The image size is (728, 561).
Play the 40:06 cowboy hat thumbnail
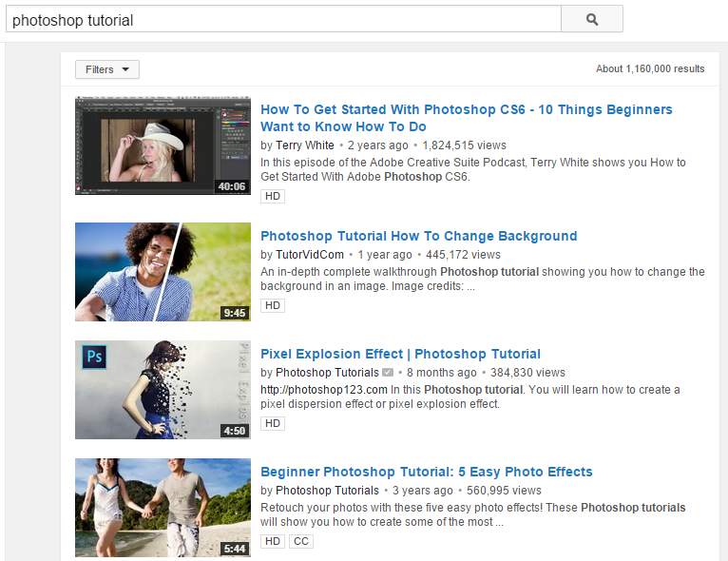pos(163,145)
